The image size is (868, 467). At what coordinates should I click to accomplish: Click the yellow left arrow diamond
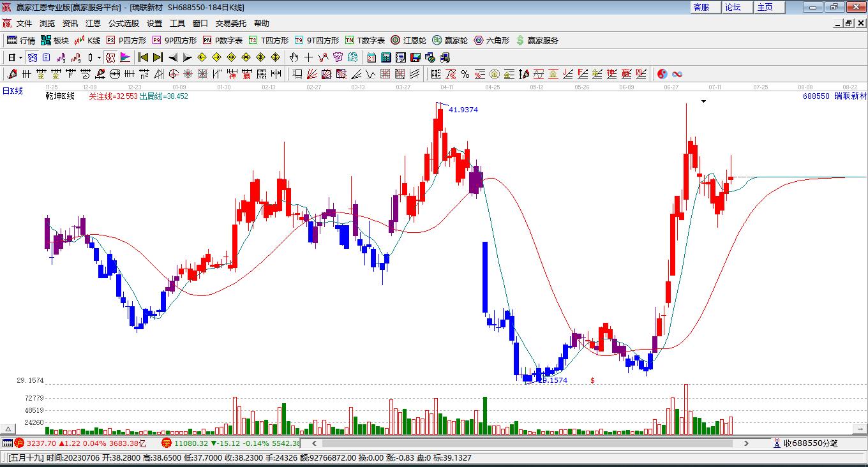202,57
